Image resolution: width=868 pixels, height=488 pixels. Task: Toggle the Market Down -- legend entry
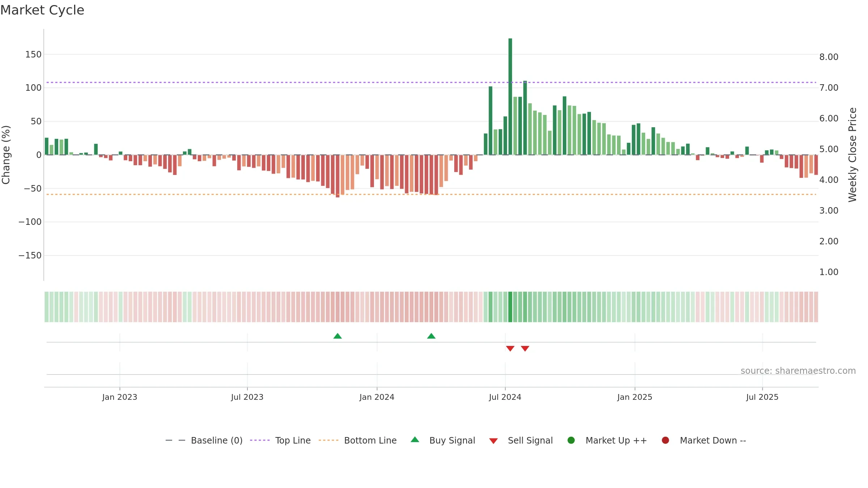point(704,440)
